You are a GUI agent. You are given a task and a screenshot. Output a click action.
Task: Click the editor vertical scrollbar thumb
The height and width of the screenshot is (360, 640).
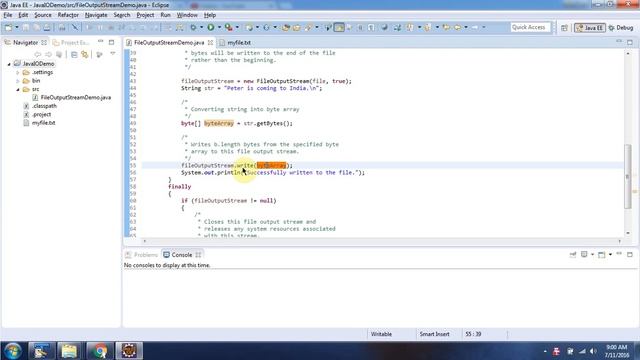click(628, 177)
